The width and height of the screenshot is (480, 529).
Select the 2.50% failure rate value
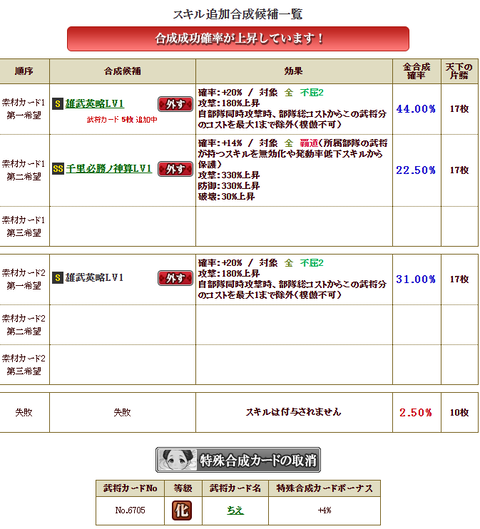(416, 413)
